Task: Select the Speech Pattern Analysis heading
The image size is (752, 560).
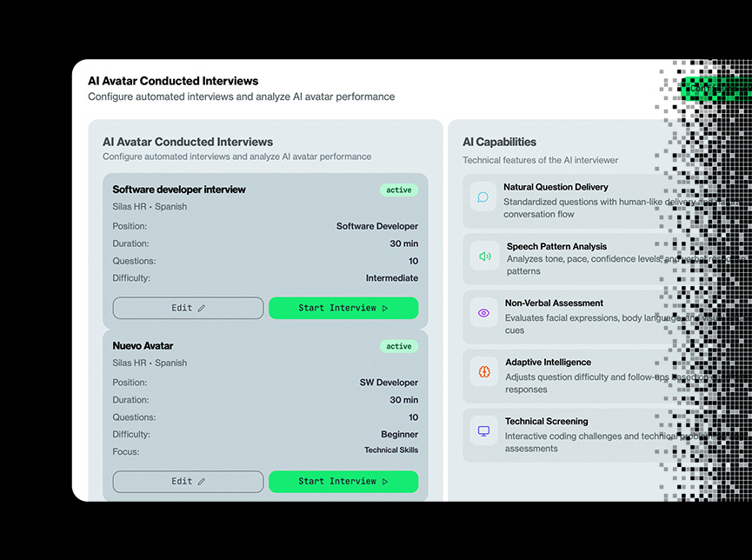Action: (556, 246)
